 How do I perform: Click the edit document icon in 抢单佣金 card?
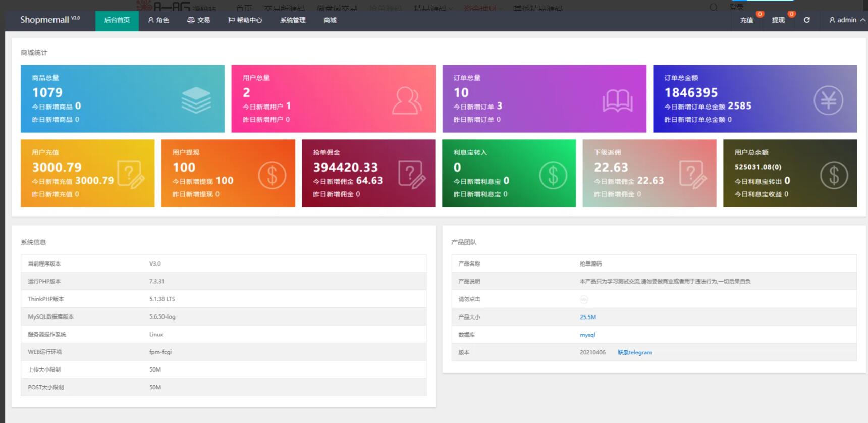pos(412,174)
